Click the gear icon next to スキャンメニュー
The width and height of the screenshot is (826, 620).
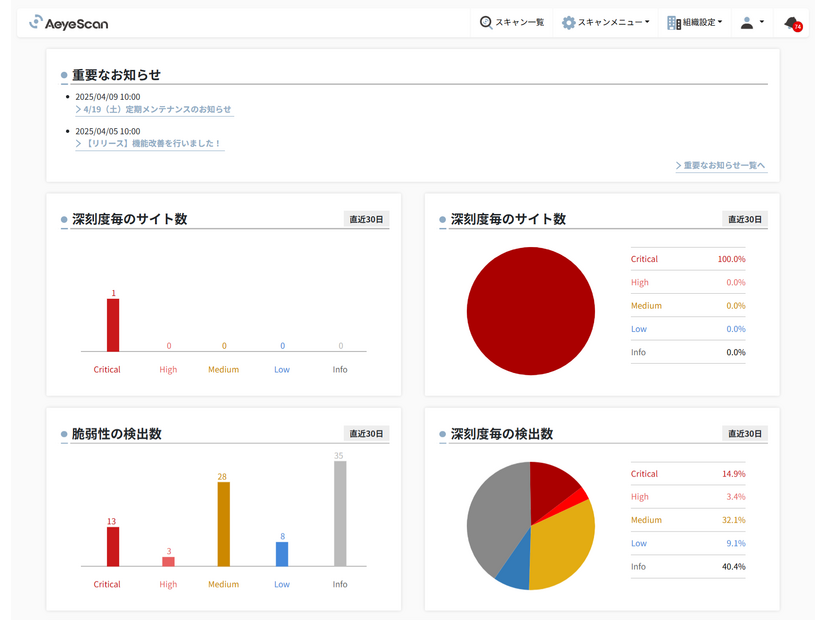(x=567, y=22)
